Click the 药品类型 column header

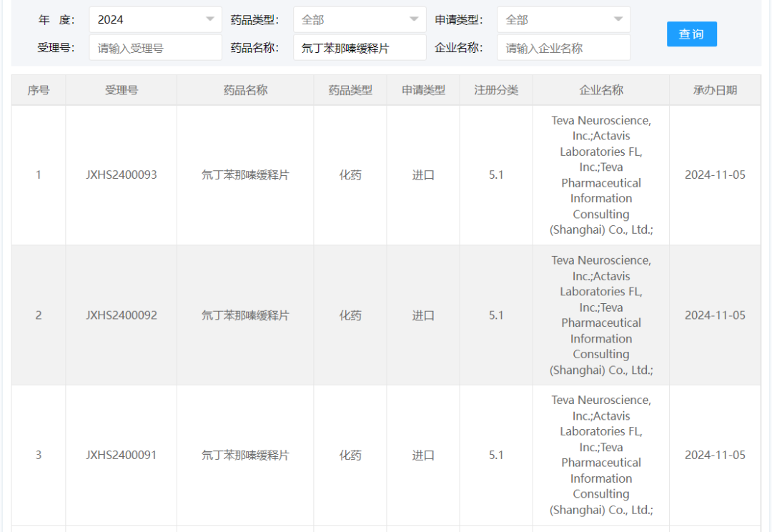coord(350,90)
